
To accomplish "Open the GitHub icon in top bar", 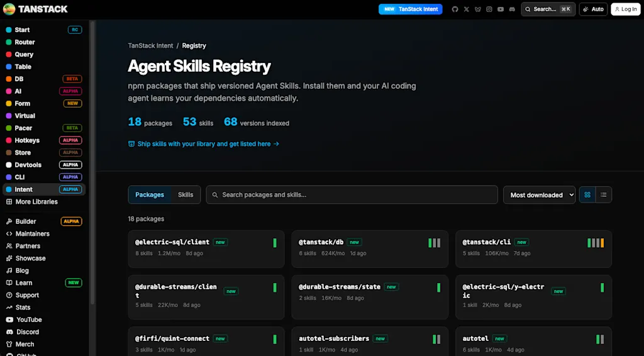I will 455,9.
